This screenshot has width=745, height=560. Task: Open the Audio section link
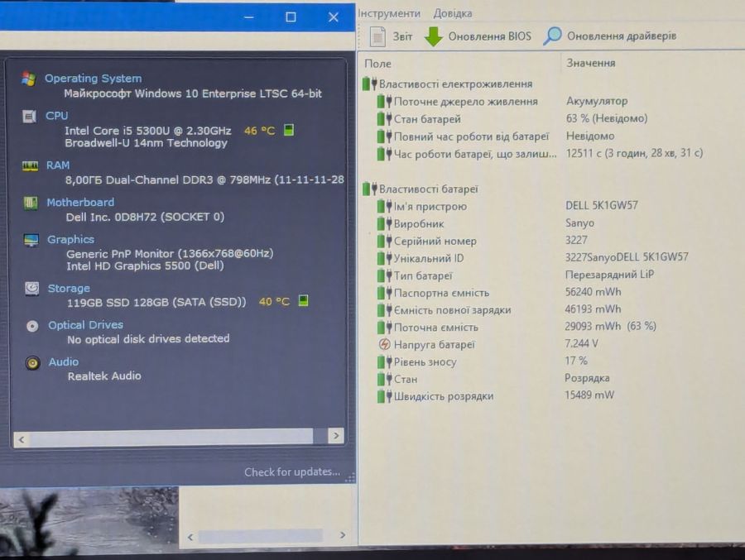[64, 362]
